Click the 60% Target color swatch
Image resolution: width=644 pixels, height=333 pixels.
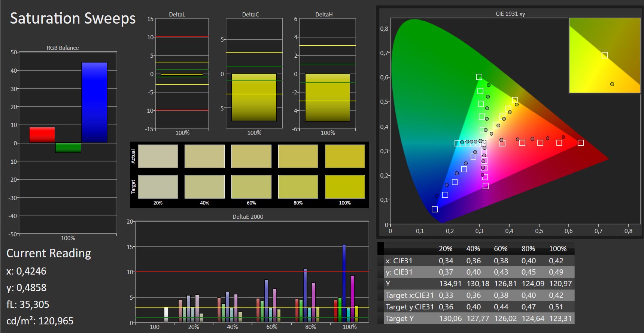(x=251, y=187)
